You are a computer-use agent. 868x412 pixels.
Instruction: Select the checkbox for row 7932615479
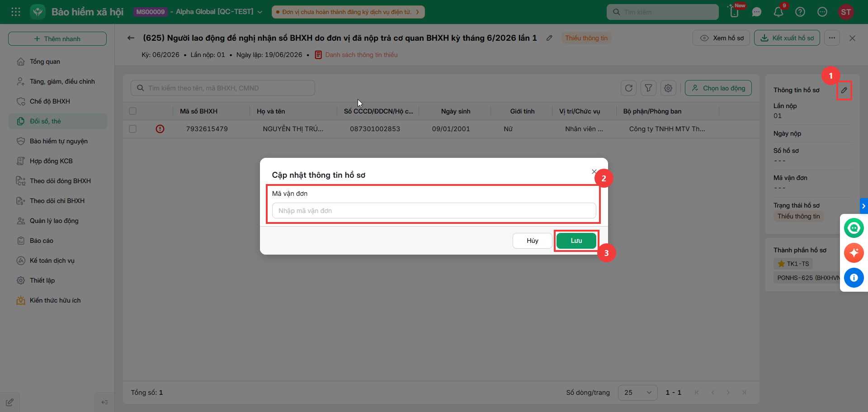pyautogui.click(x=132, y=129)
